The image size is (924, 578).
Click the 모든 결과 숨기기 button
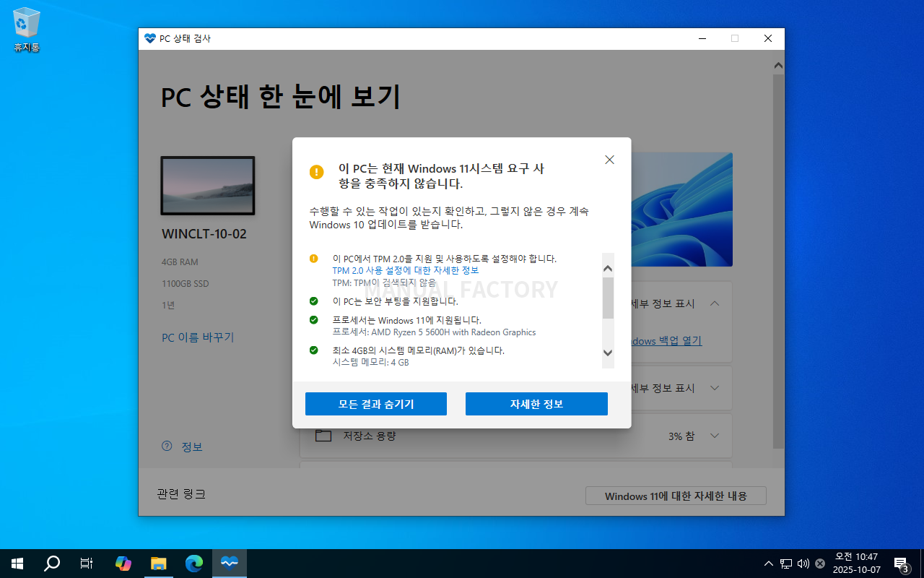[375, 404]
